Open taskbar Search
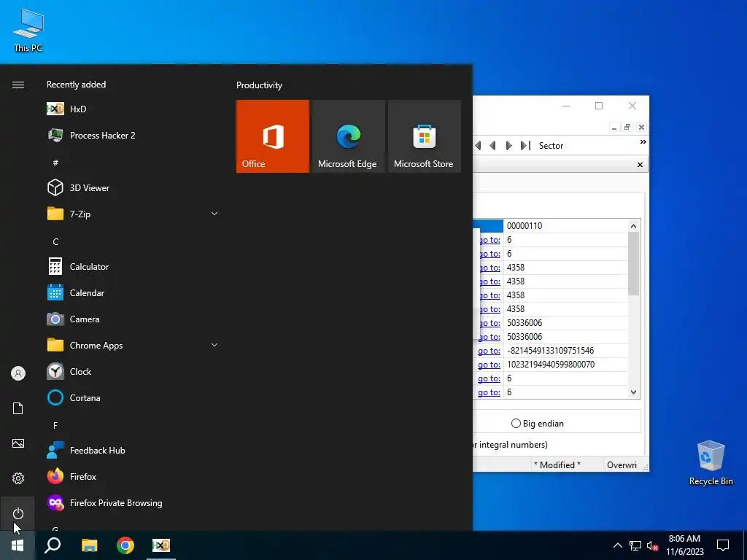Image resolution: width=747 pixels, height=560 pixels. [53, 545]
